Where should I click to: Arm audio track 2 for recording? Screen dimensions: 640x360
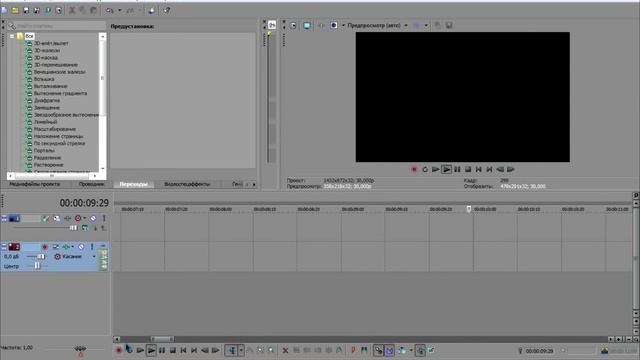tap(45, 247)
